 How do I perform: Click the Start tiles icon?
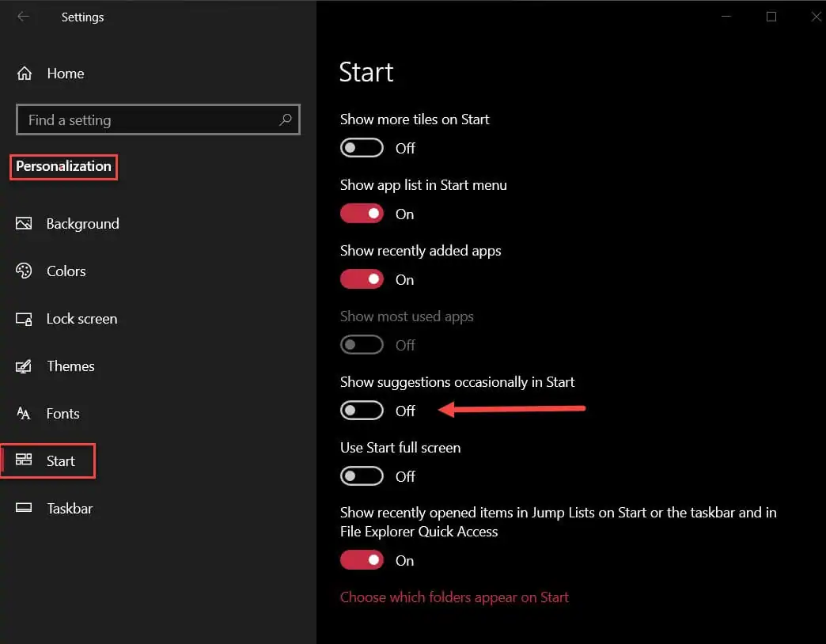click(24, 460)
